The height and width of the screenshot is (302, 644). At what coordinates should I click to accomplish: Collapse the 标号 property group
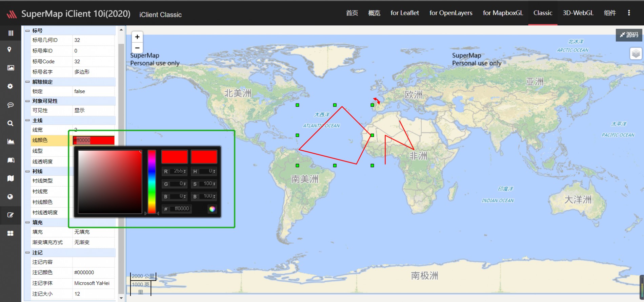27,30
